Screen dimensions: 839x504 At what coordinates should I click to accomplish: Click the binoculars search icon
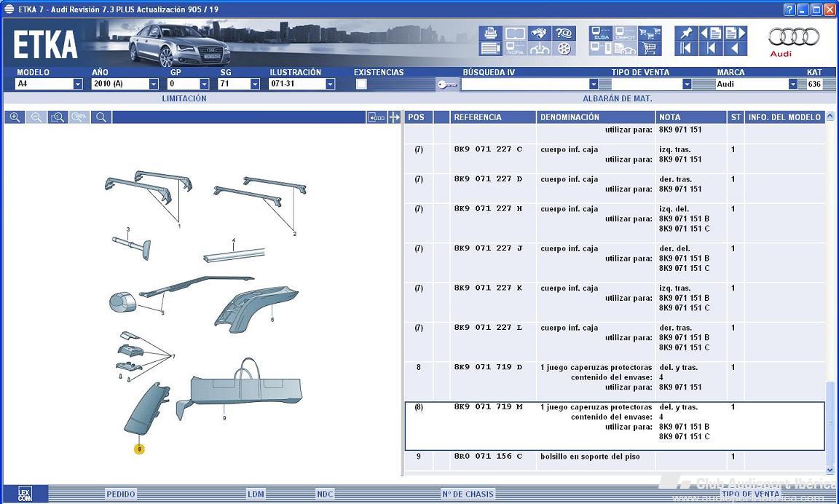tap(540, 34)
